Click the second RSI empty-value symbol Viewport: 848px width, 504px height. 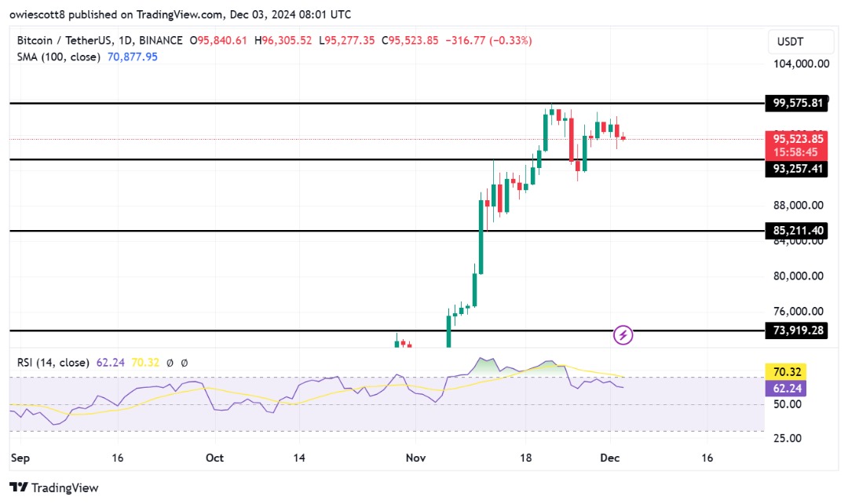pos(185,363)
